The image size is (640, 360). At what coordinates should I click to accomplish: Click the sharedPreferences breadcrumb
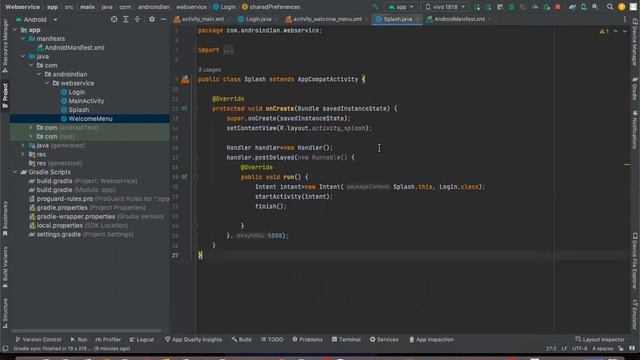271,7
